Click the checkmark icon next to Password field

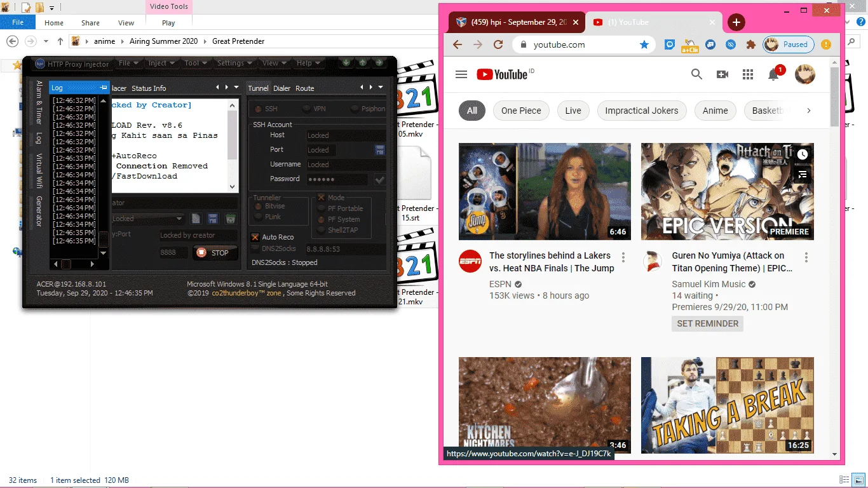point(380,179)
